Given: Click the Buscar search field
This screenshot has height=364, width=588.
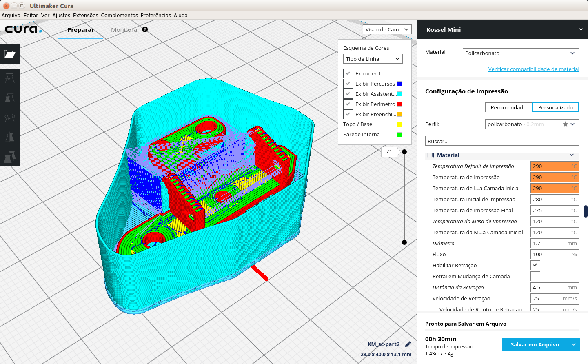Looking at the screenshot, I should (502, 141).
